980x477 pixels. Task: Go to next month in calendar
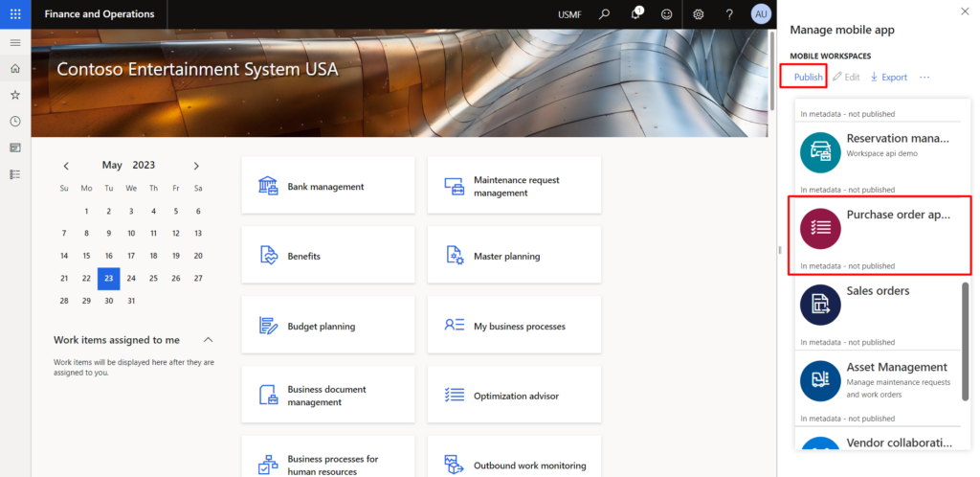click(x=196, y=166)
